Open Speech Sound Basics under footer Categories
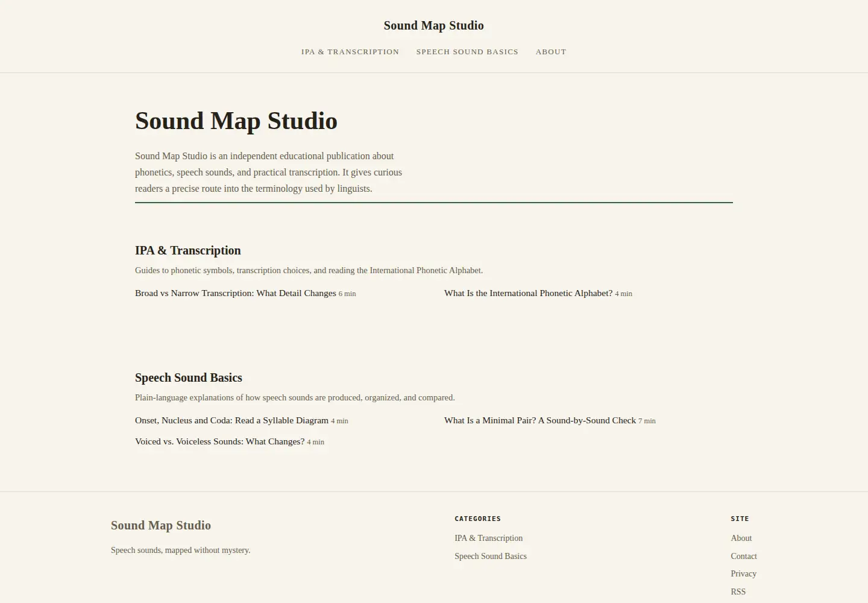 [x=491, y=556]
